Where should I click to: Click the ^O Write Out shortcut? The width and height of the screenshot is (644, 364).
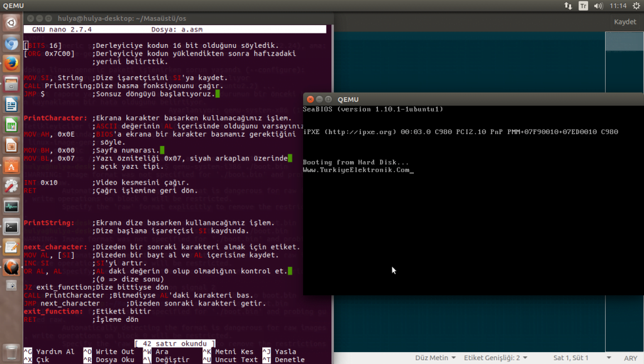(109, 351)
